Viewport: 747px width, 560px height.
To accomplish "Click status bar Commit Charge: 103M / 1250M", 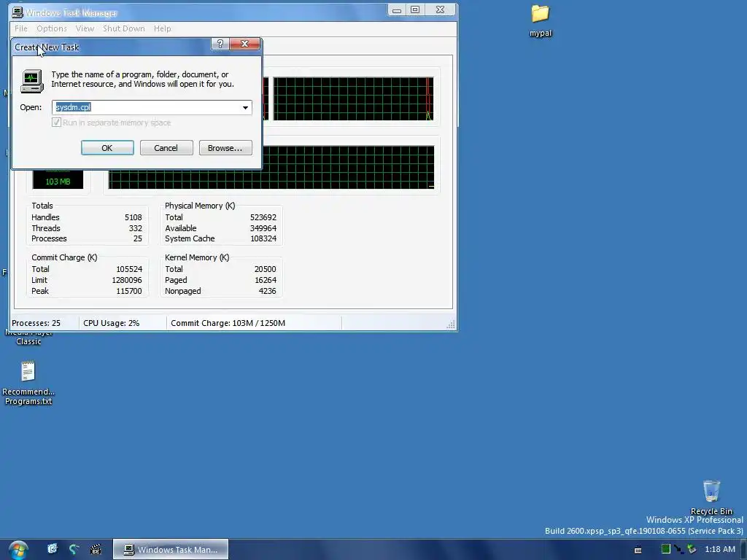I will (228, 323).
